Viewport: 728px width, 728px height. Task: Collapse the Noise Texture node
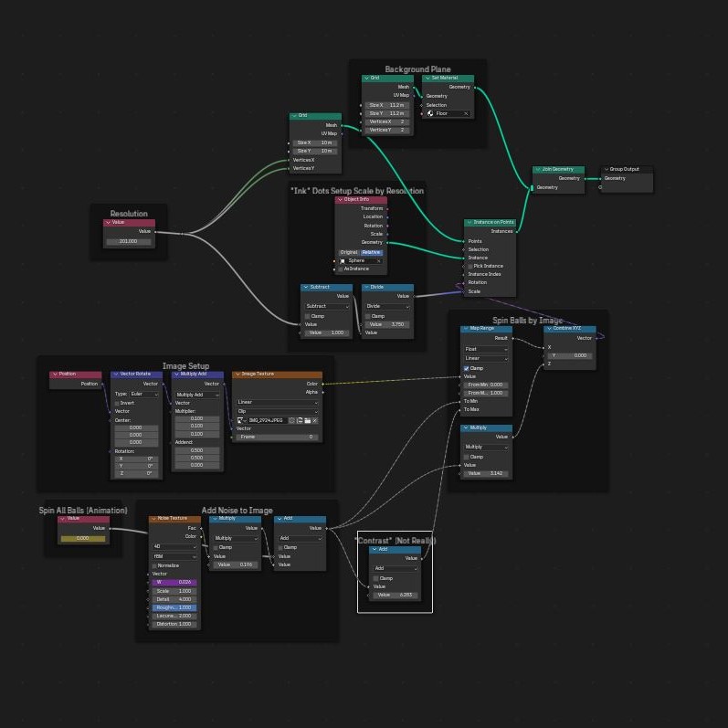click(x=153, y=519)
